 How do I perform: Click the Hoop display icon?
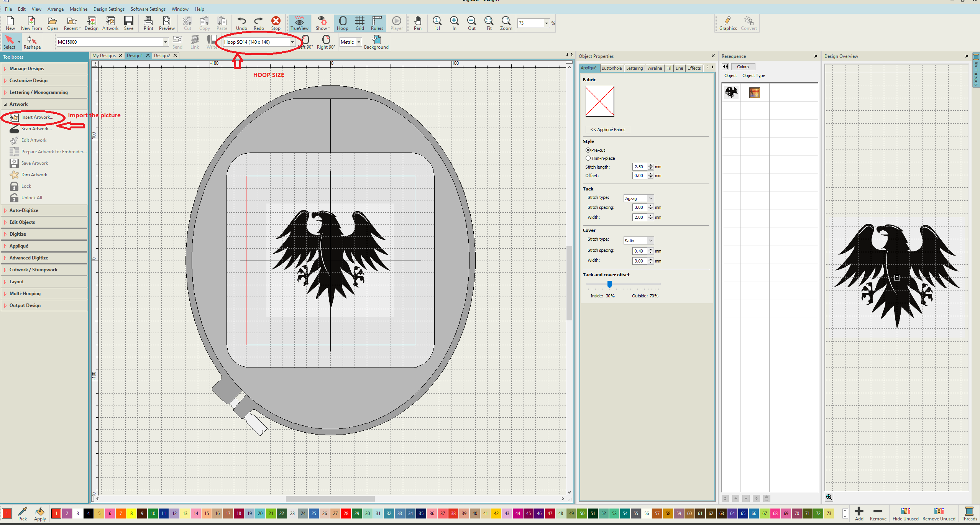click(x=342, y=23)
